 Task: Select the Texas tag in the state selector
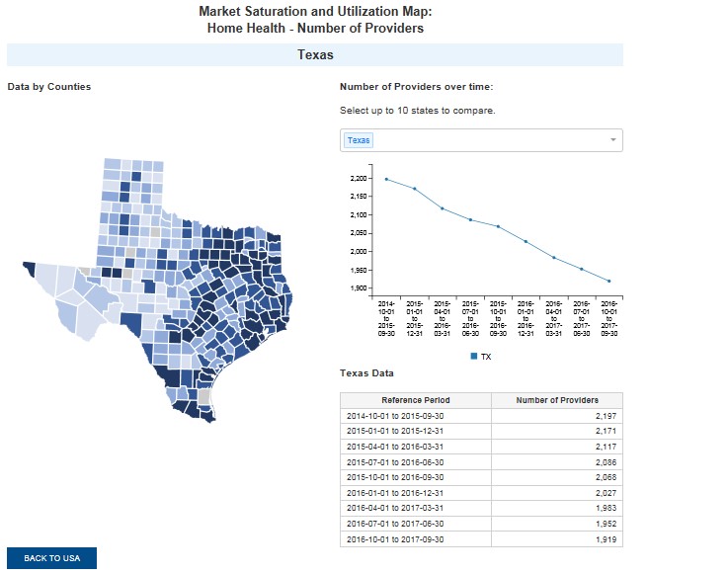coord(359,140)
